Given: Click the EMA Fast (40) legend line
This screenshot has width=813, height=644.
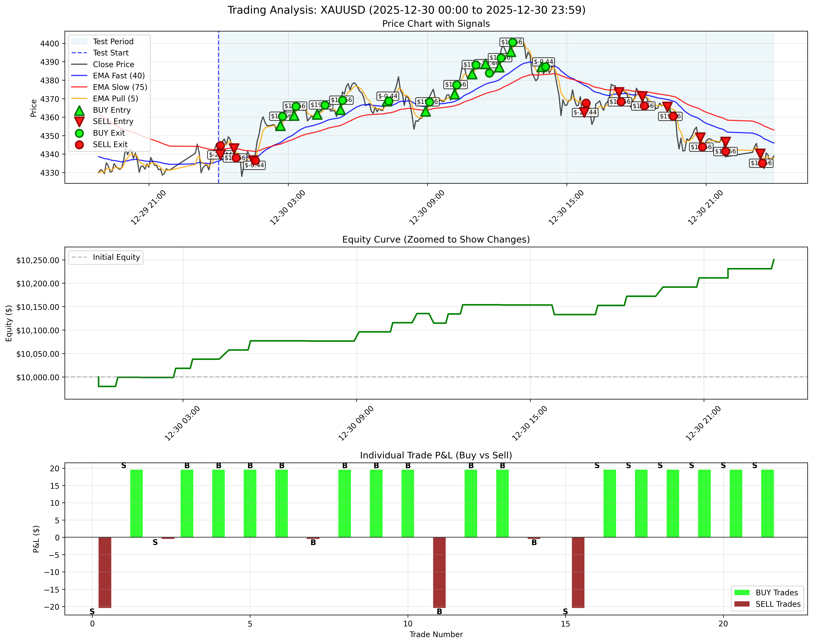Looking at the screenshot, I should pos(79,76).
